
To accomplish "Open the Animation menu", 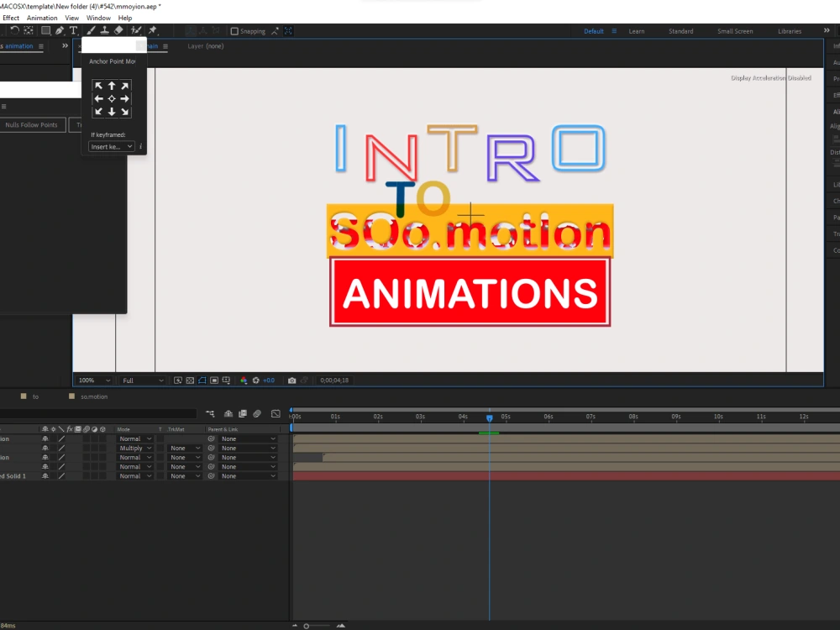I will [x=41, y=17].
